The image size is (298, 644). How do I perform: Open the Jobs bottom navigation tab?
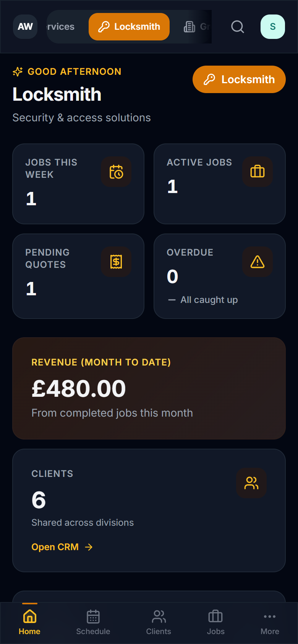coord(215,623)
